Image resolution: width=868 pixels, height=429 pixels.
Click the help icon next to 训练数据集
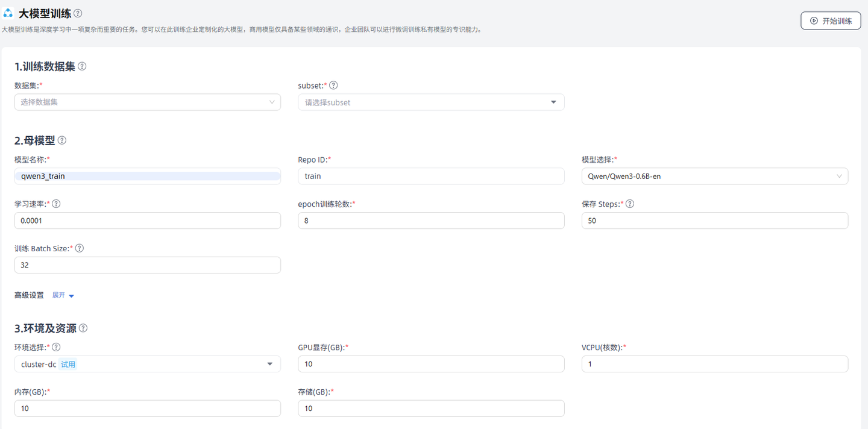pyautogui.click(x=82, y=66)
